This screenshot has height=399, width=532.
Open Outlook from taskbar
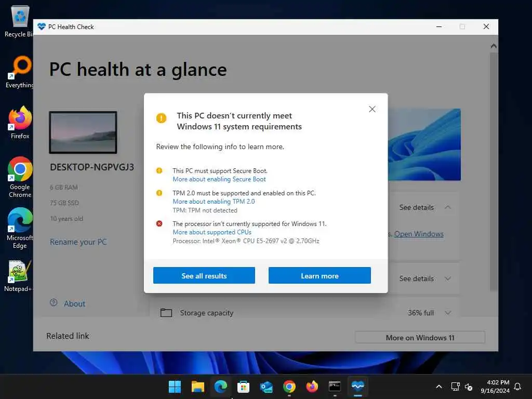267,387
